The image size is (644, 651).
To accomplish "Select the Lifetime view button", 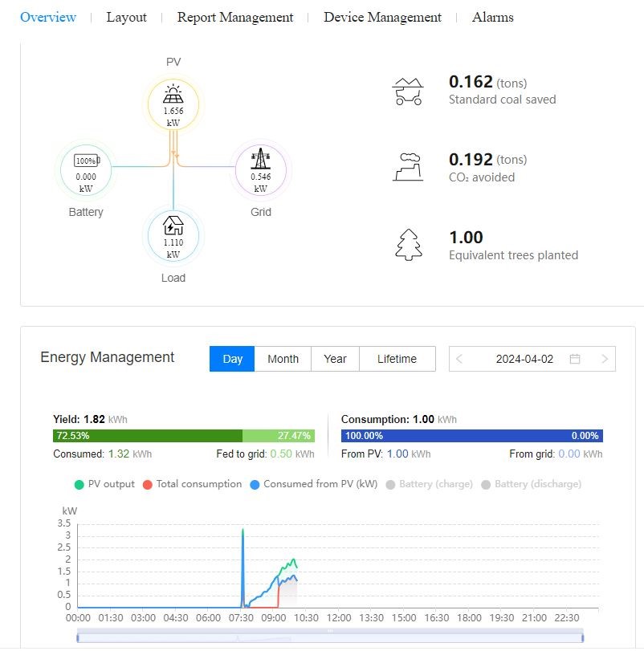I will [397, 359].
